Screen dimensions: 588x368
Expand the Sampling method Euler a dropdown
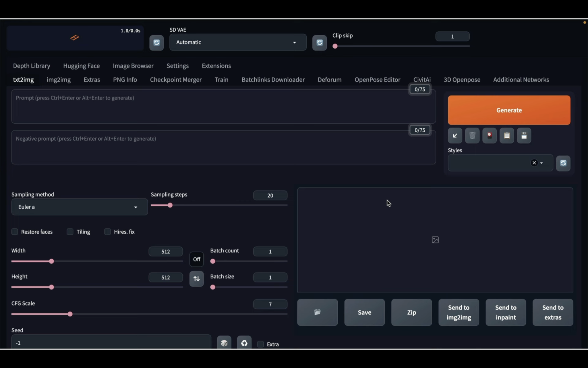pos(80,207)
